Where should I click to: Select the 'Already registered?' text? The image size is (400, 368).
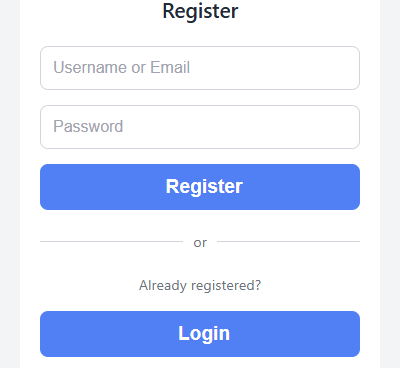(200, 286)
